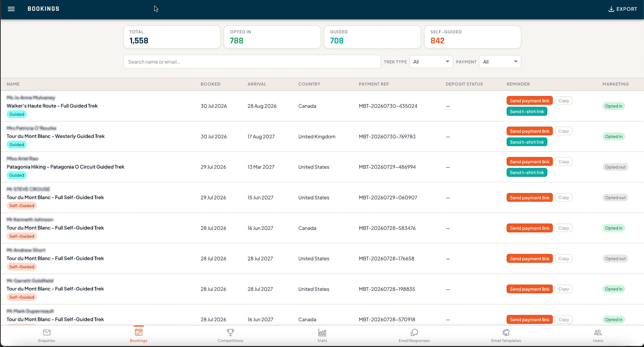Copy link for booking MBT-20260728-570918
The width and height of the screenshot is (644, 347).
point(563,319)
